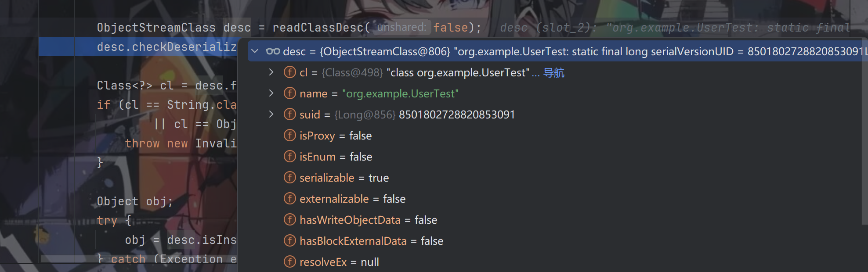Click the blue 导航 navigate link

pyautogui.click(x=553, y=73)
